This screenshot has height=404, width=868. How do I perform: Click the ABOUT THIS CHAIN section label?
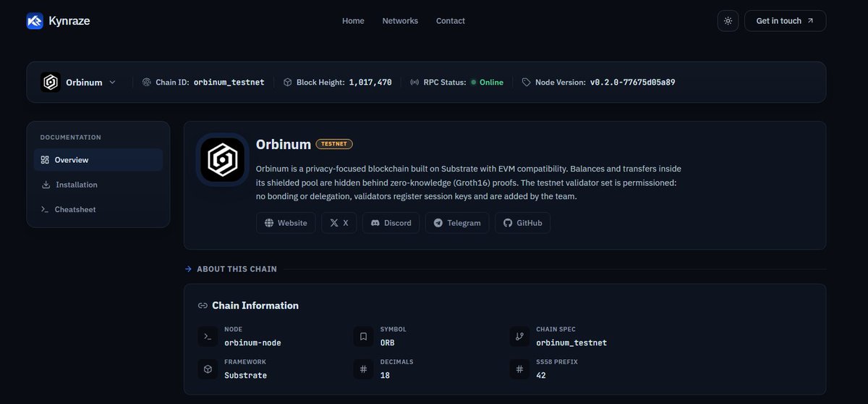pyautogui.click(x=237, y=269)
